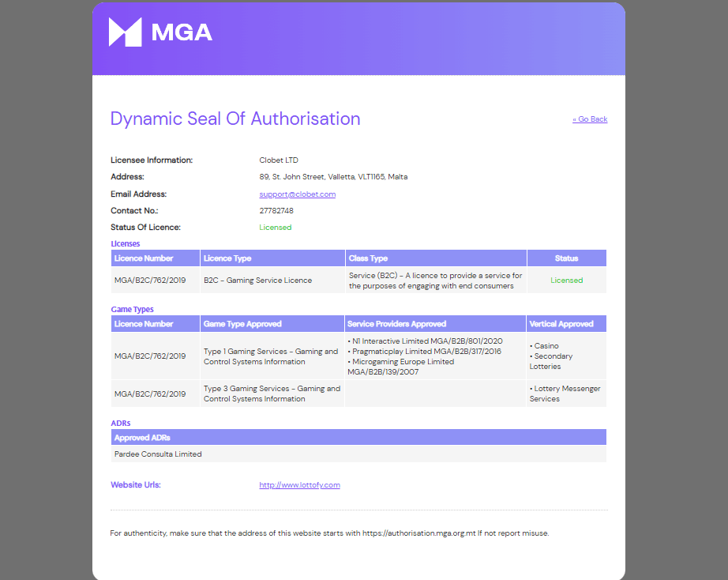Screen dimensions: 728x580
Task: Select the Lottery Messenger Services entry
Action: coord(565,394)
